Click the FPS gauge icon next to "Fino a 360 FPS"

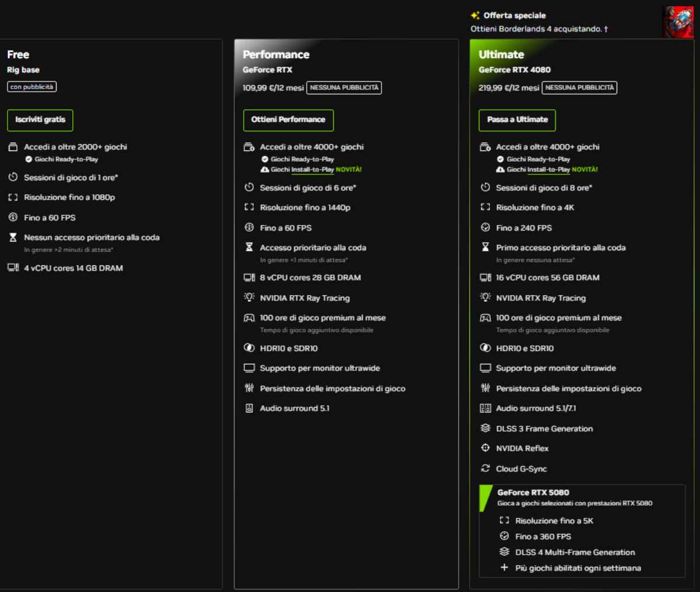504,536
